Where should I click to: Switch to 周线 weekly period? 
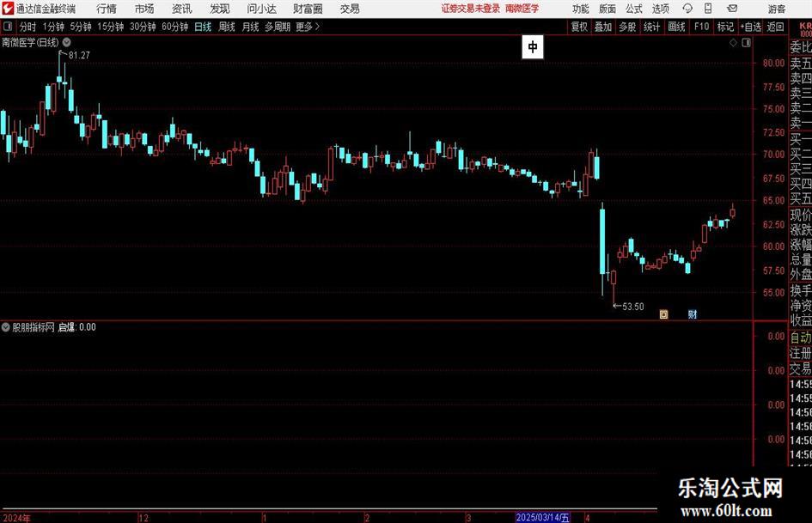(x=226, y=27)
